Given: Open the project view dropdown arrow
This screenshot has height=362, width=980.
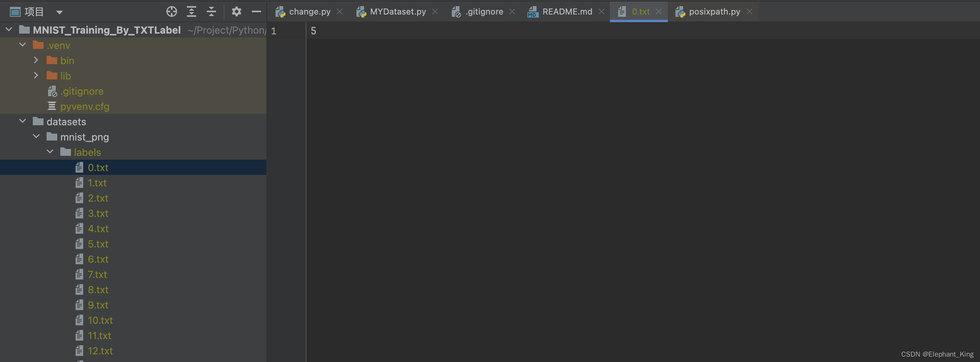Looking at the screenshot, I should point(59,12).
